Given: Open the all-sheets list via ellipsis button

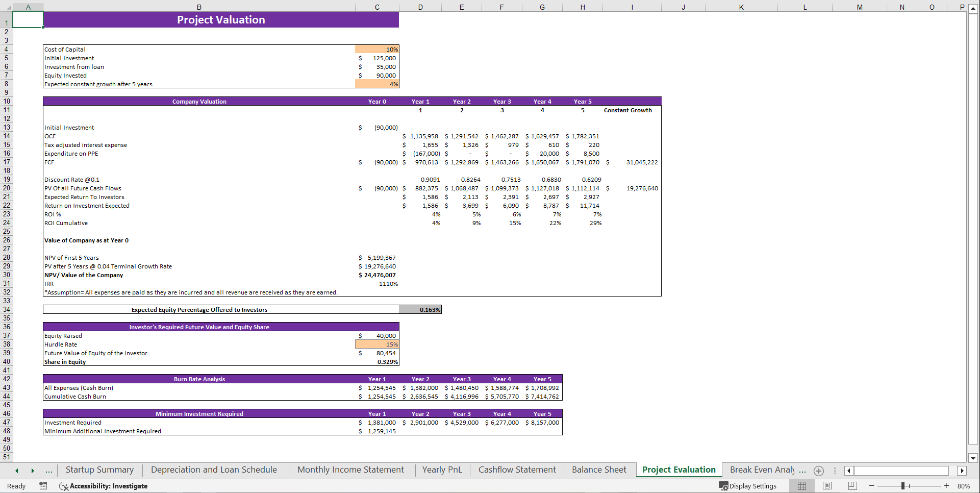Looking at the screenshot, I should [49, 471].
